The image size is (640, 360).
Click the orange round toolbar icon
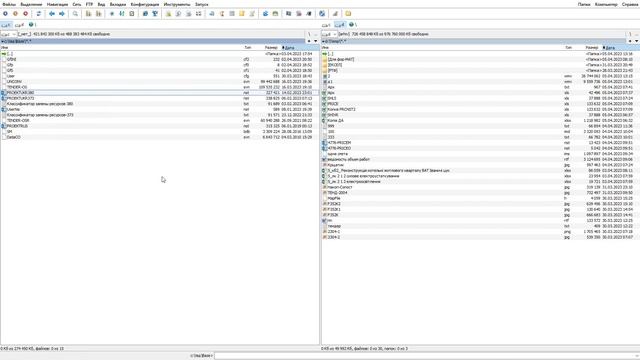point(16,13)
